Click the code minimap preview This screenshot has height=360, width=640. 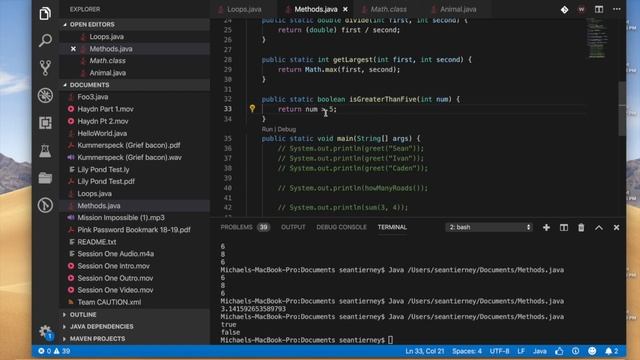coord(597,38)
